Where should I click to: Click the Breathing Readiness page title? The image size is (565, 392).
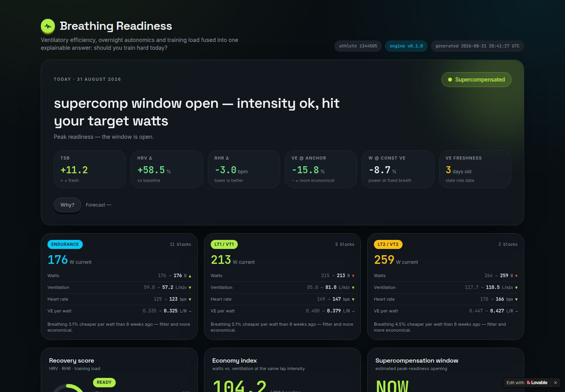point(116,26)
